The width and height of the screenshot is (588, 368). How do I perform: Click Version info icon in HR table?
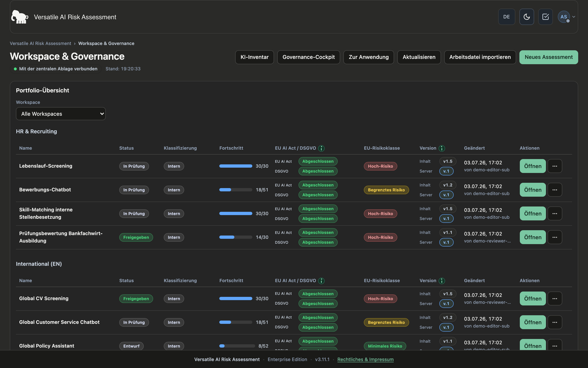pos(441,148)
